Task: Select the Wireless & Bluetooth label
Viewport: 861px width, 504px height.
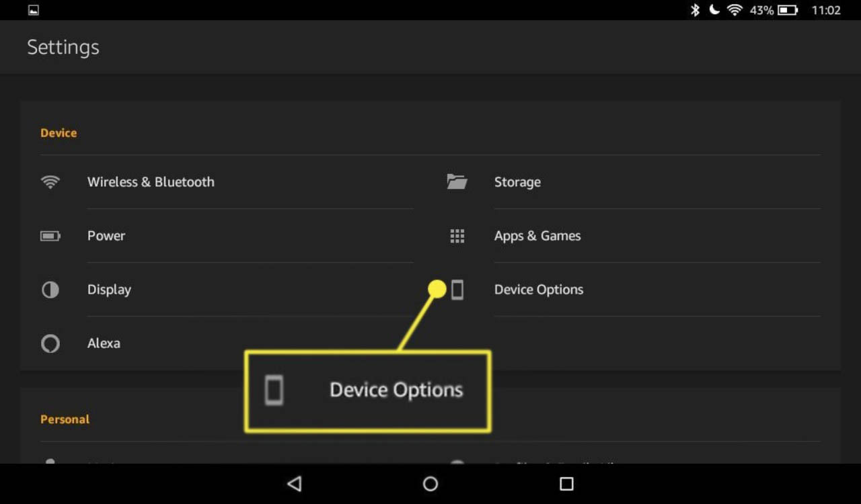Action: tap(151, 181)
